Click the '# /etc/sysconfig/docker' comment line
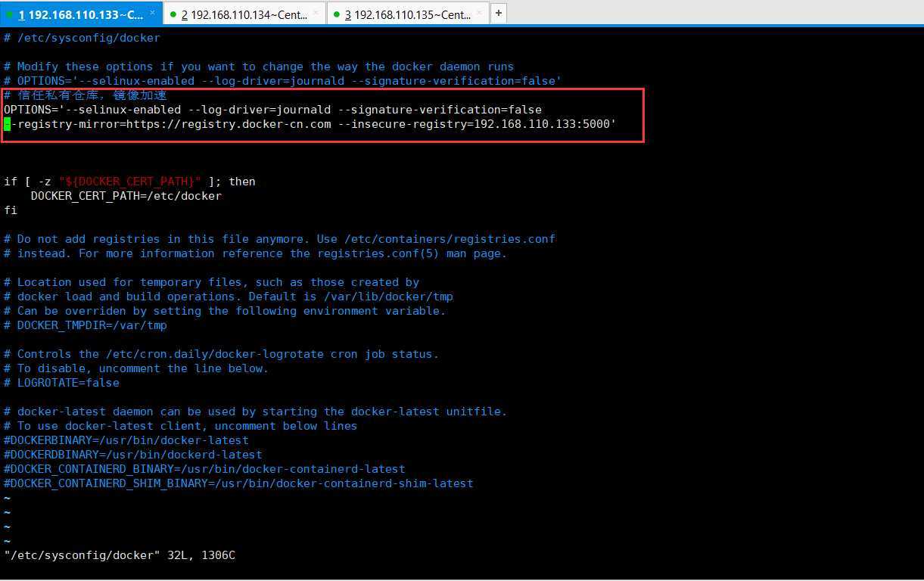Screen dimensions: 924x581 [82, 37]
